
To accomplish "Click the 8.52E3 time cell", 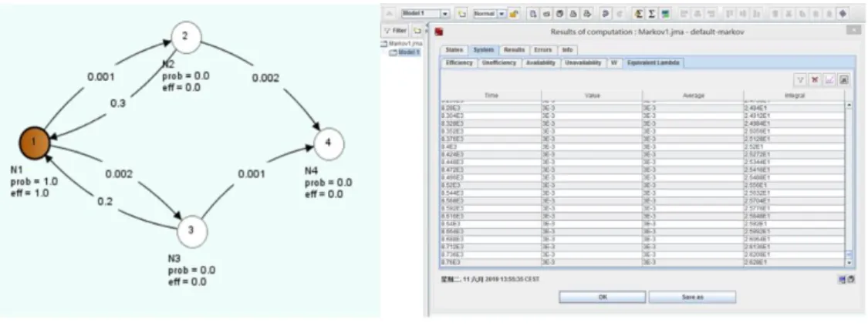I will [491, 185].
